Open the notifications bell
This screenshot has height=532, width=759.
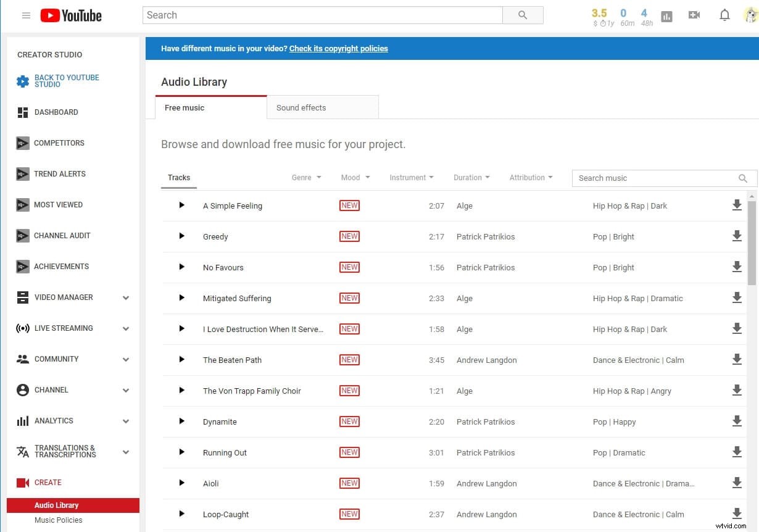[724, 15]
